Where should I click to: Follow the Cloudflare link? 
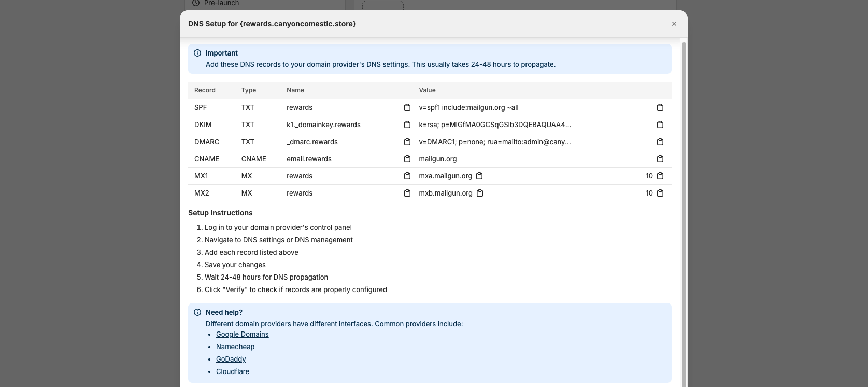(232, 371)
